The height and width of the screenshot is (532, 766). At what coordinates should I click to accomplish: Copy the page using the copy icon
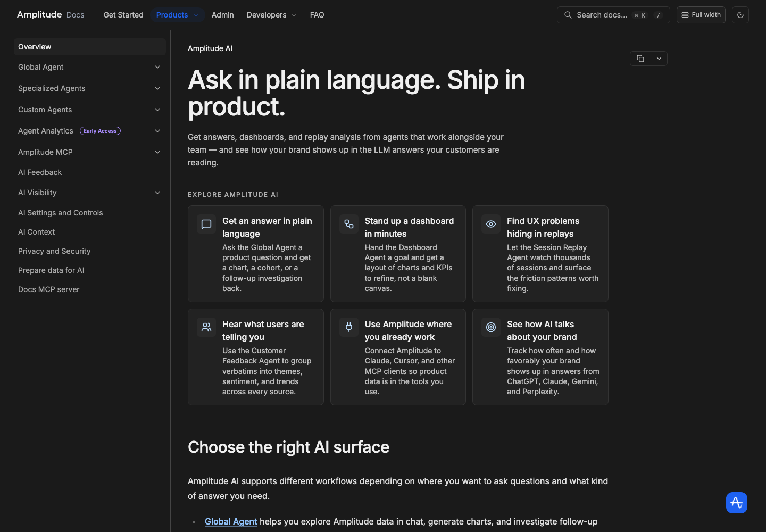640,59
